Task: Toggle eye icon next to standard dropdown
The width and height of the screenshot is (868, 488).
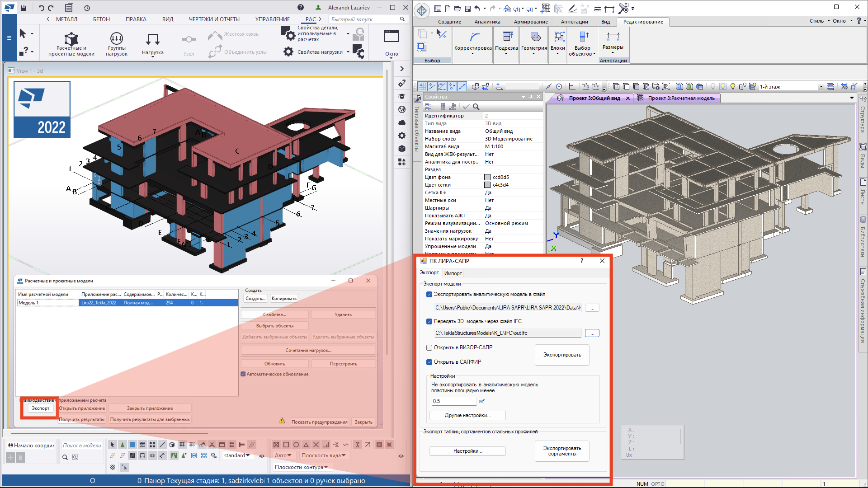Action: pyautogui.click(x=261, y=456)
